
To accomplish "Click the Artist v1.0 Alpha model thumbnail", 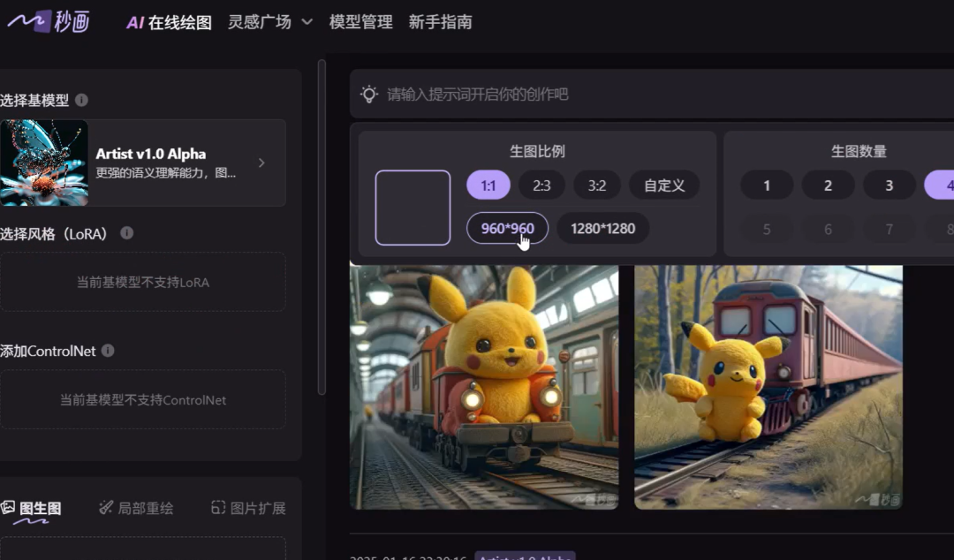I will click(44, 163).
